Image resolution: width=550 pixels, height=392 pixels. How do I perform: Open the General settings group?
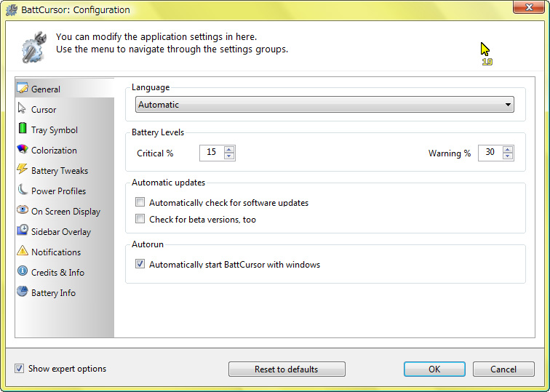(x=65, y=89)
